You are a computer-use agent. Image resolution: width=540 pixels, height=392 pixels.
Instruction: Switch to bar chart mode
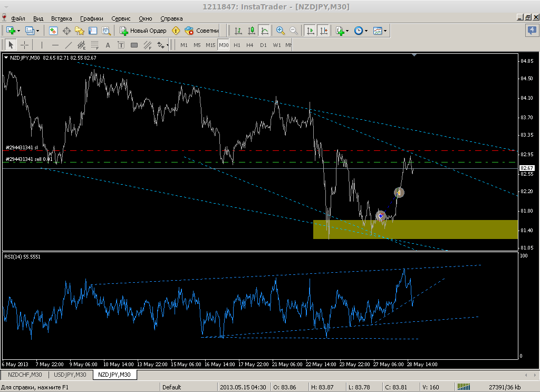(238, 31)
